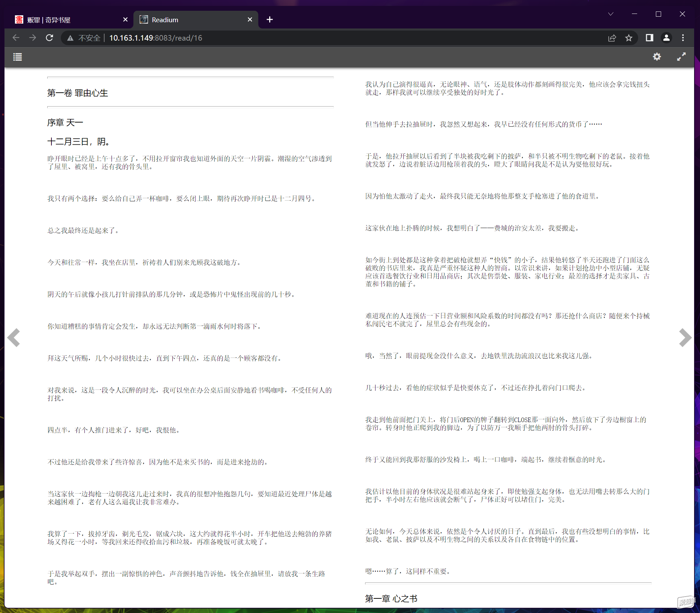The height and width of the screenshot is (613, 700).
Task: Click heading 序章 天一
Action: pos(65,123)
